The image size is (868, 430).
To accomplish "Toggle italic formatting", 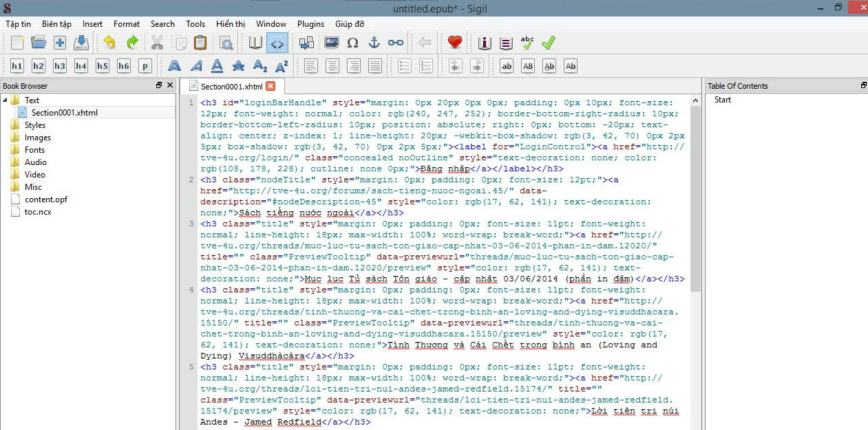I will (196, 66).
